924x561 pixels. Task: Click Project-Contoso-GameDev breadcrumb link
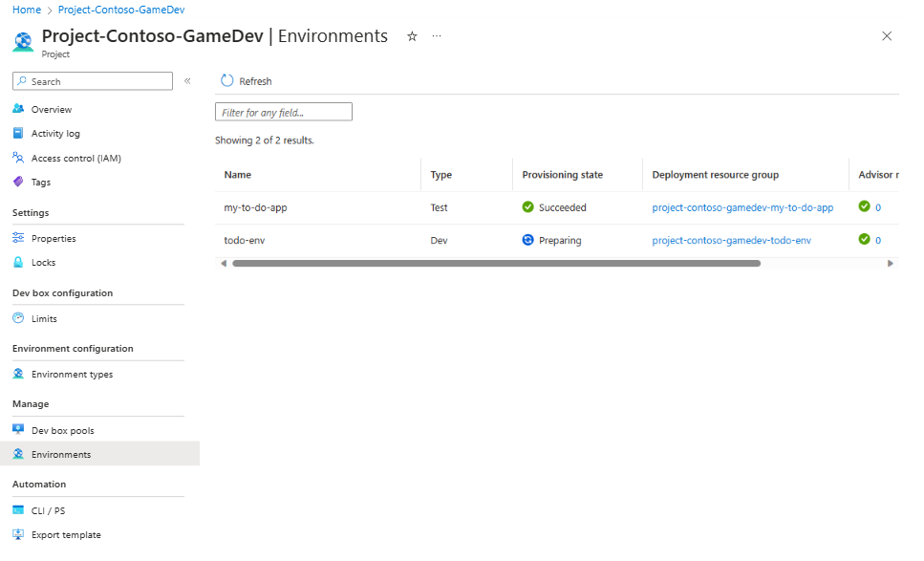pos(121,10)
